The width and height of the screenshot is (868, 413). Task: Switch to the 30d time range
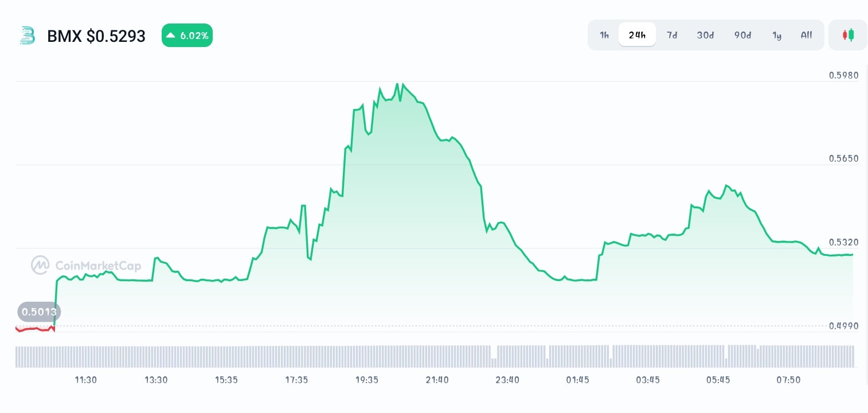click(705, 35)
